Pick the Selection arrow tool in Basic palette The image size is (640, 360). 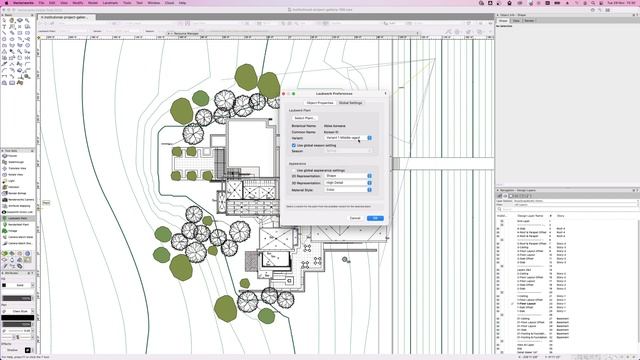4,20
